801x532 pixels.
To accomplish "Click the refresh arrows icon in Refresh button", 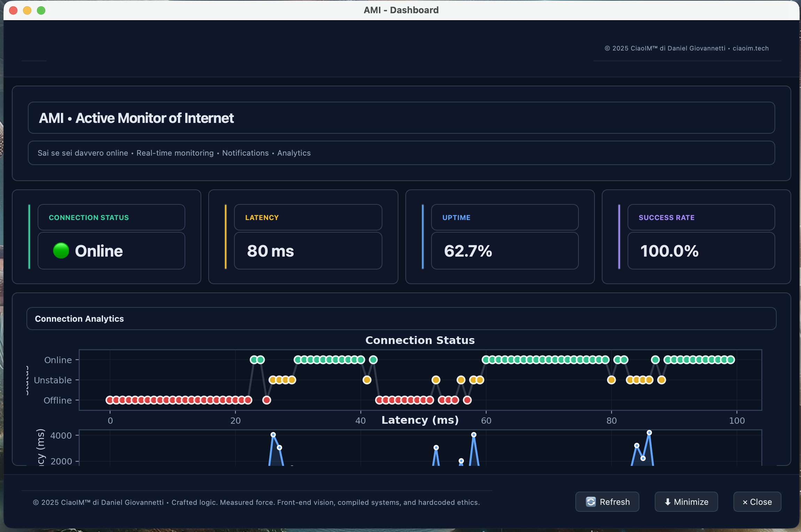I will [x=591, y=502].
